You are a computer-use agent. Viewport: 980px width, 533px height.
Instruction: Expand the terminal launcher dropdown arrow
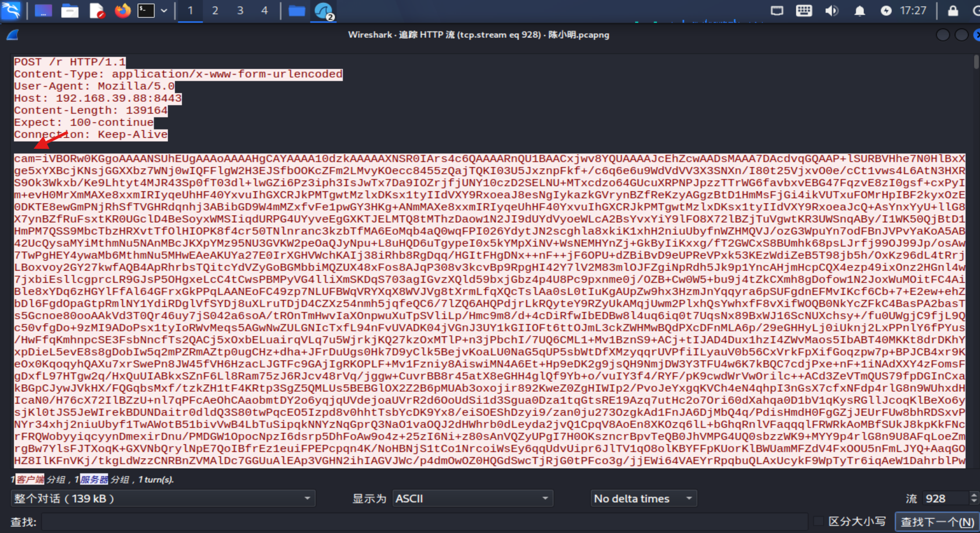[x=164, y=10]
